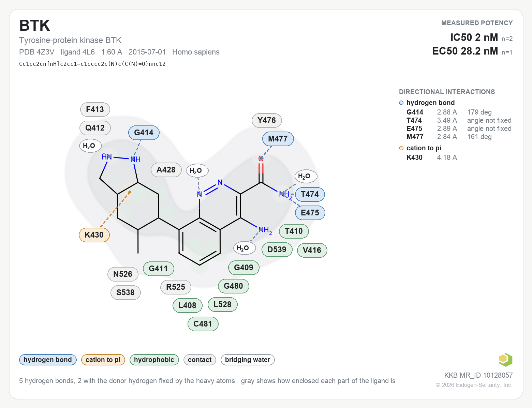Select the Q412 residue label
Image resolution: width=532 pixels, height=408 pixels.
[x=95, y=128]
